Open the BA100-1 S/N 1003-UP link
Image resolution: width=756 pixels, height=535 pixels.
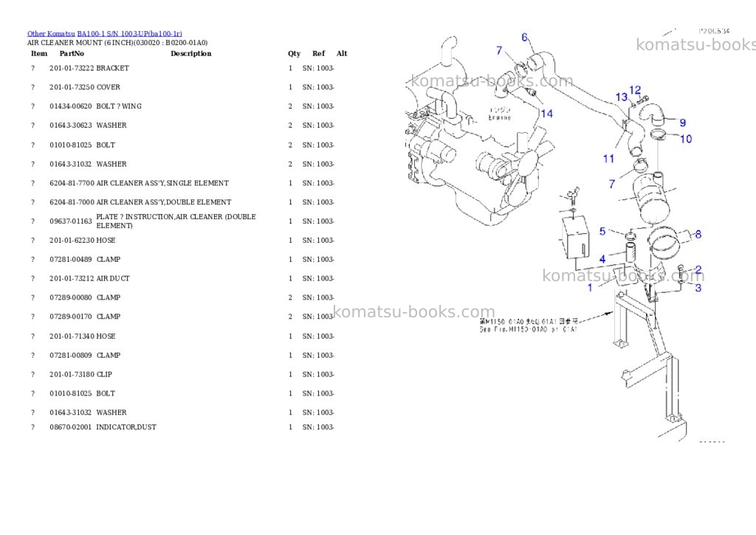coord(130,34)
